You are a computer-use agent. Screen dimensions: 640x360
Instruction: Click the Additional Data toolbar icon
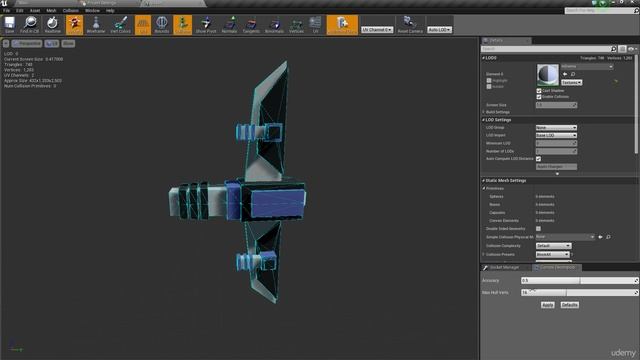(342, 24)
